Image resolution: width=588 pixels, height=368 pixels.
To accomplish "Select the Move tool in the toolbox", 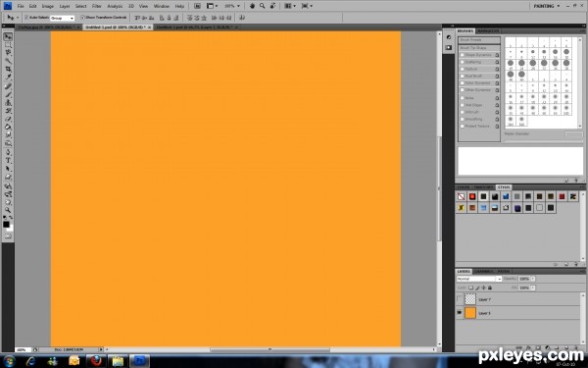I will 8,36.
